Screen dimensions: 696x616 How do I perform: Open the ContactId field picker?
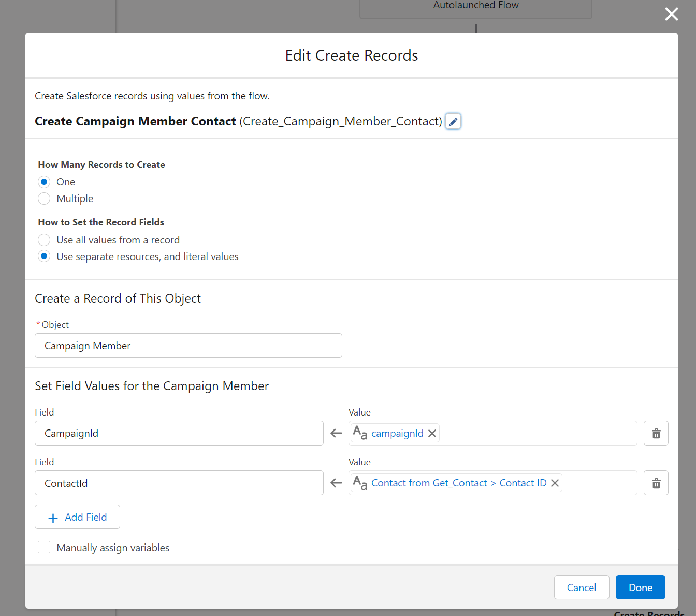tap(179, 483)
